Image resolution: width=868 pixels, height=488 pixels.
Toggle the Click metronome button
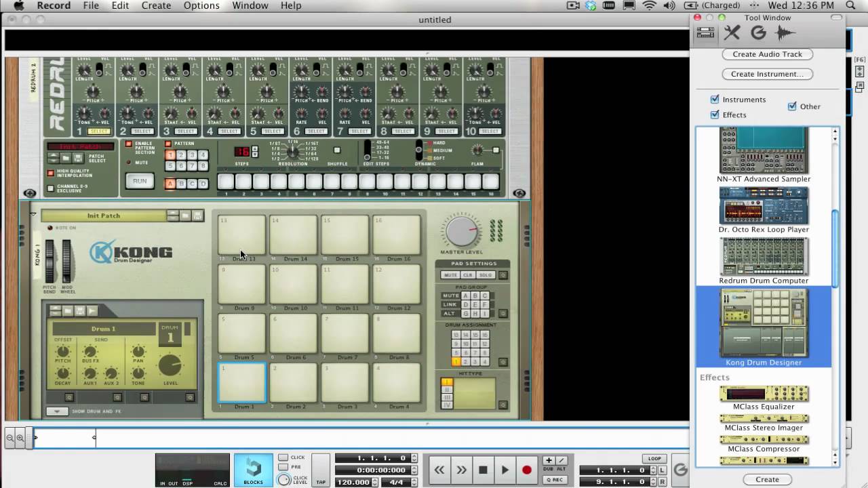283,457
